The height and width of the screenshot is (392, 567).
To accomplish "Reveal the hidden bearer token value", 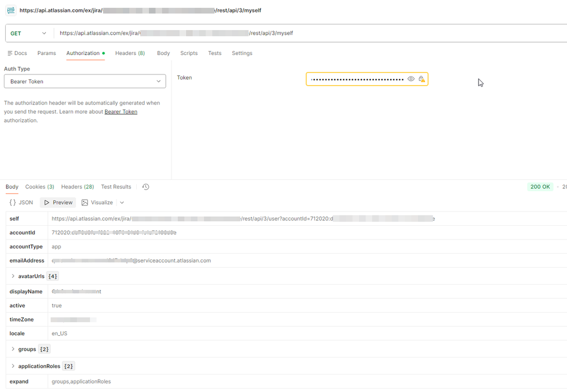I will tap(411, 79).
